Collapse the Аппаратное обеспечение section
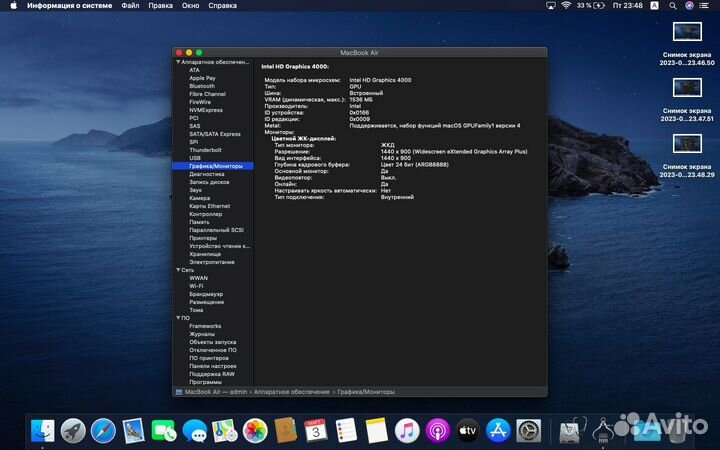Viewport: 720px width, 450px height. (178, 62)
